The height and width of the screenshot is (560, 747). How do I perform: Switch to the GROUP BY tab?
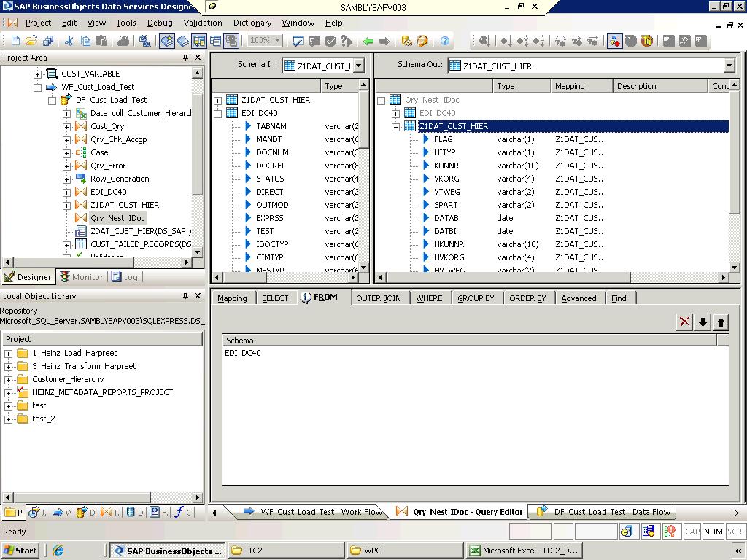(x=476, y=298)
